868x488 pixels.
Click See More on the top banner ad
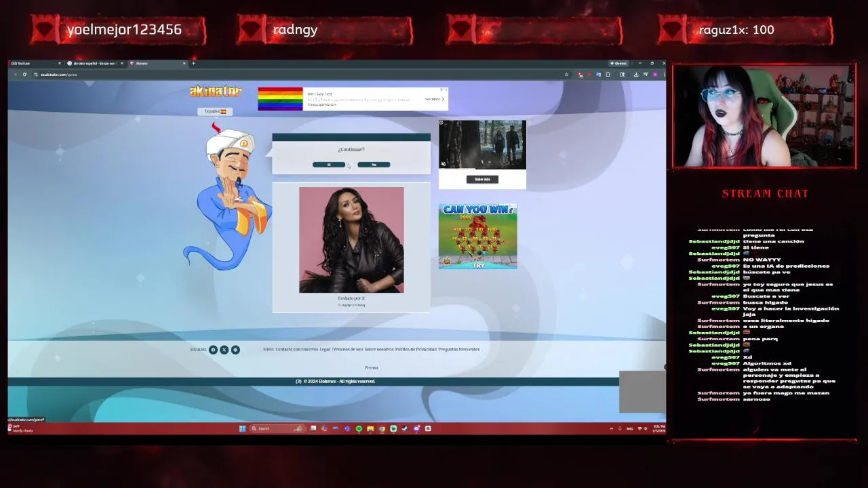[x=435, y=99]
